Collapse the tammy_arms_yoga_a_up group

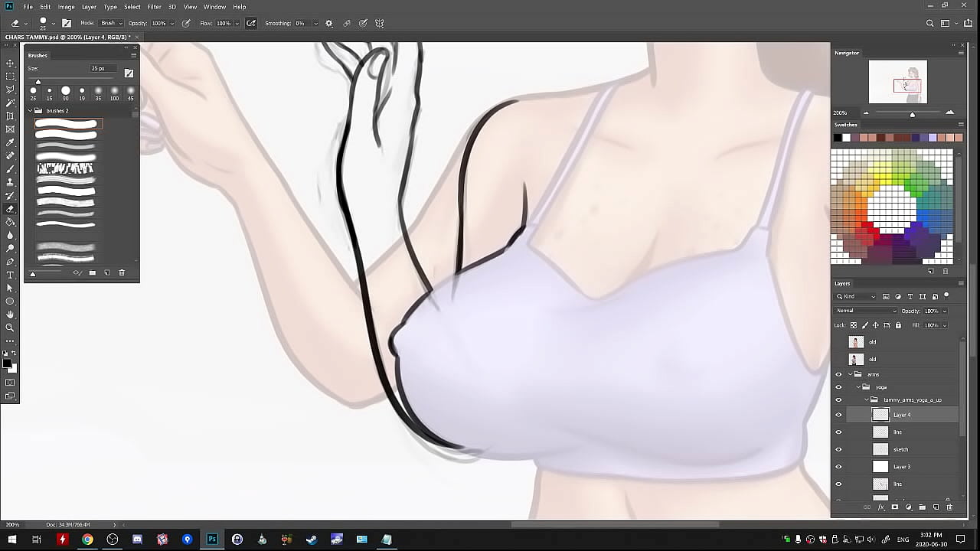pyautogui.click(x=867, y=399)
